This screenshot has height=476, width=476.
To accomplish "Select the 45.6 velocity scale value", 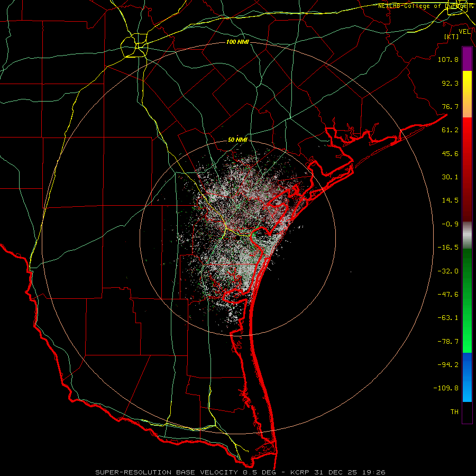I will [x=450, y=153].
